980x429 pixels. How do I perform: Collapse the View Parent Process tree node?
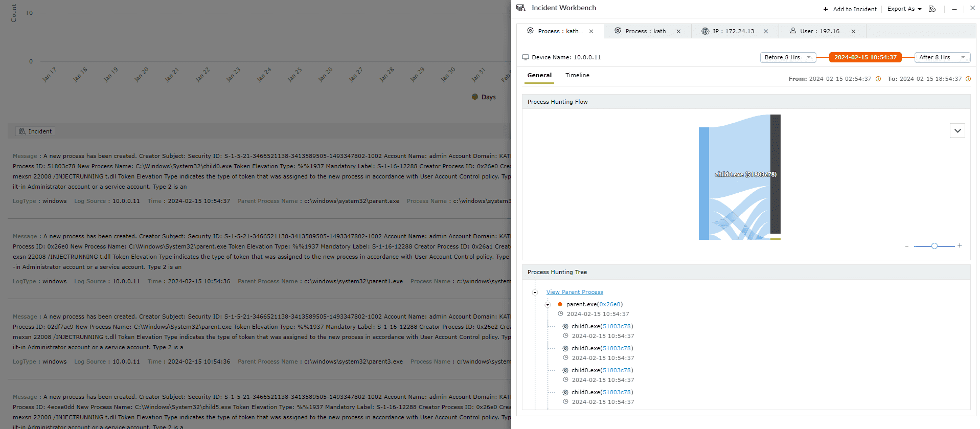(535, 292)
